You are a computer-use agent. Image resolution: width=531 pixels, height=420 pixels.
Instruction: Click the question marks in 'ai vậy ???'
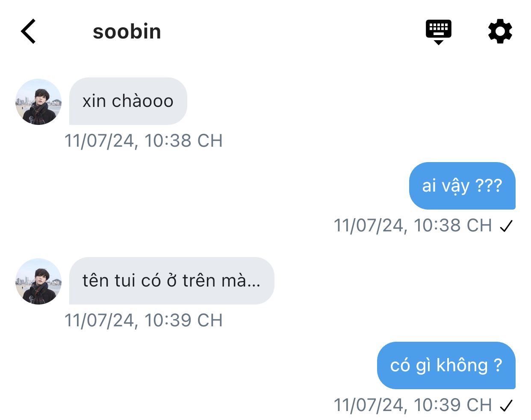pos(489,186)
